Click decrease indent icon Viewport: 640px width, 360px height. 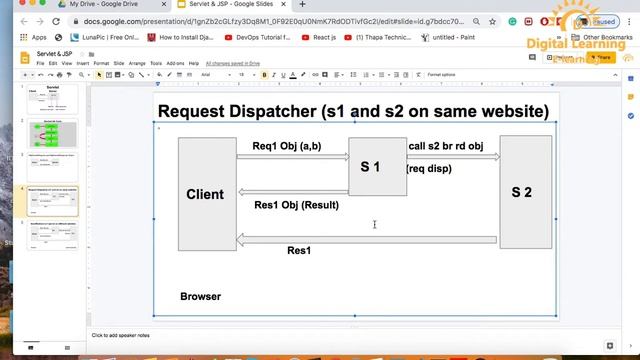pos(396,75)
